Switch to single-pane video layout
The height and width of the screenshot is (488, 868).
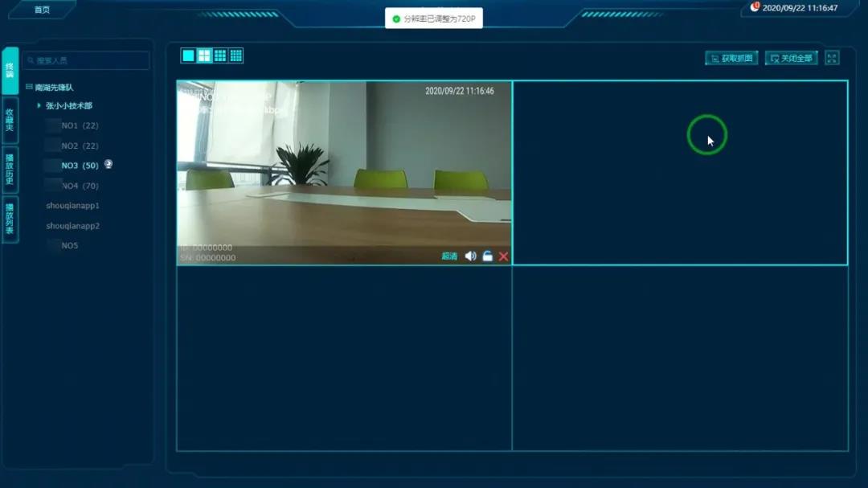tap(188, 55)
